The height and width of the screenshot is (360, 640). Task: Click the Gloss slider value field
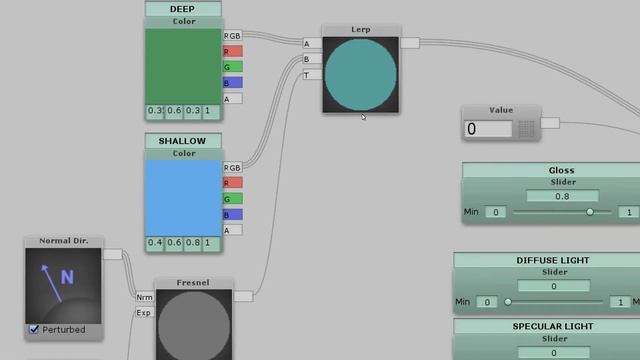tap(562, 196)
